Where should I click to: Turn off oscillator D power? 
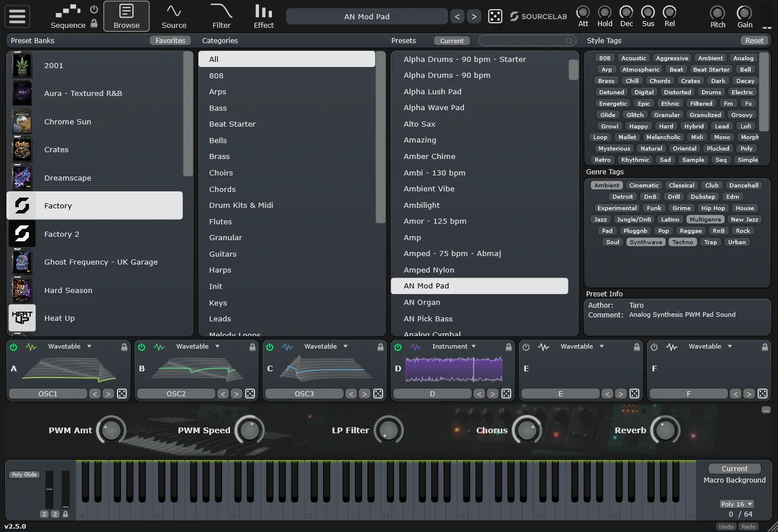click(398, 347)
